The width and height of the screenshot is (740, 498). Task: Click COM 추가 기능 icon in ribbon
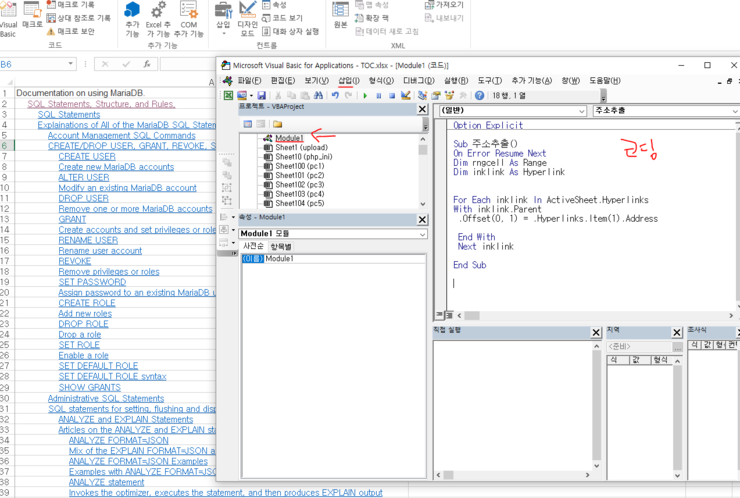188,19
